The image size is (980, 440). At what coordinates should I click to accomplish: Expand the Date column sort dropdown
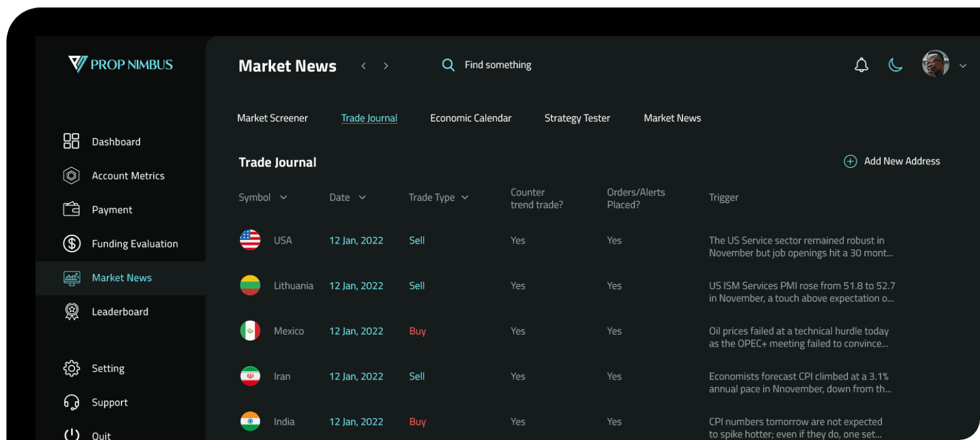click(362, 198)
